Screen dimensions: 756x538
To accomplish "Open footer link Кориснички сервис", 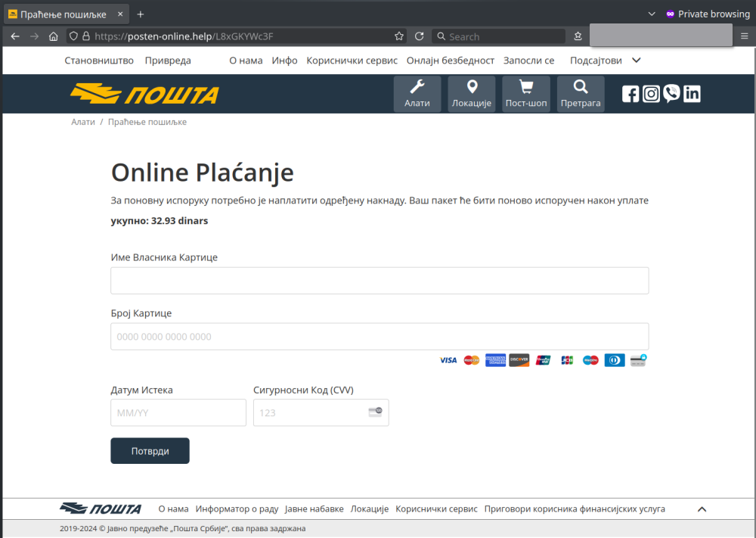I will pos(436,508).
